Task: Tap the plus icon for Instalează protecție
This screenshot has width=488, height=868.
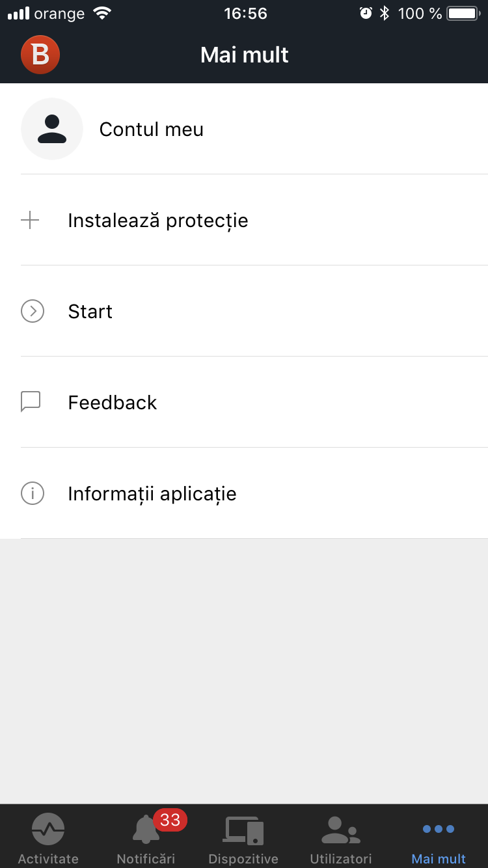Action: tap(30, 221)
